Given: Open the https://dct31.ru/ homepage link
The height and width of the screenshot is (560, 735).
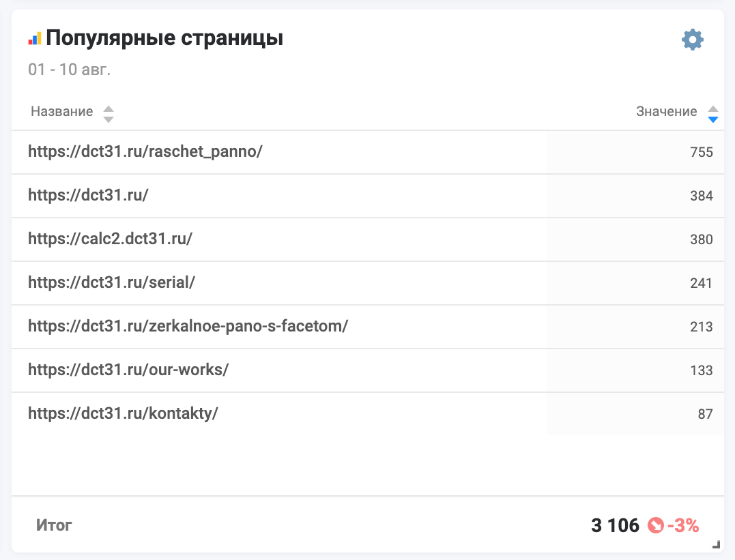Looking at the screenshot, I should point(88,195).
